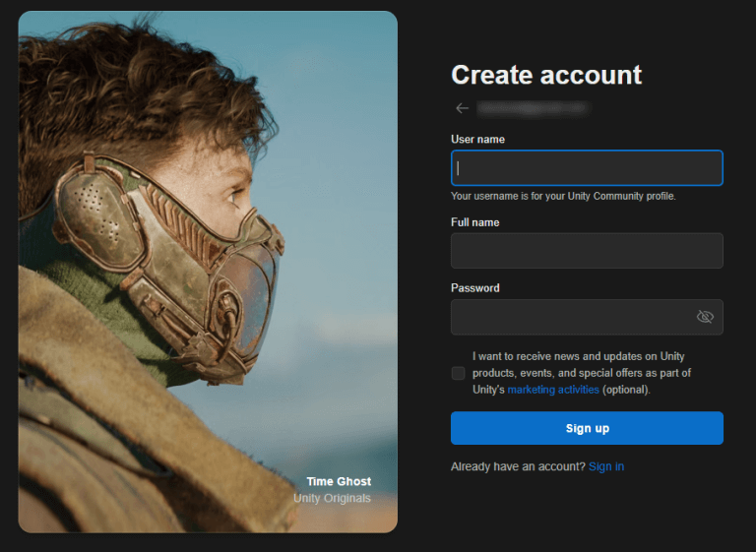Click the User name label
Viewport: 756px width, 552px height.
pyautogui.click(x=477, y=140)
